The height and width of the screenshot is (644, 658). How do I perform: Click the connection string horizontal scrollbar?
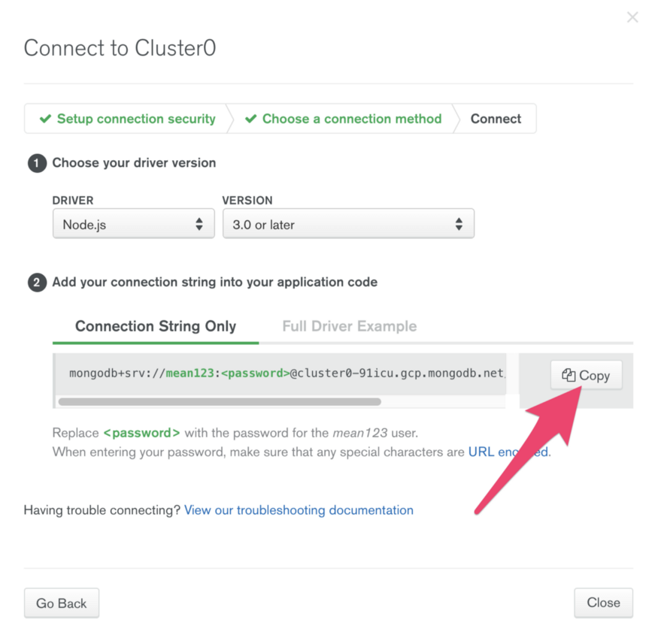[220, 402]
